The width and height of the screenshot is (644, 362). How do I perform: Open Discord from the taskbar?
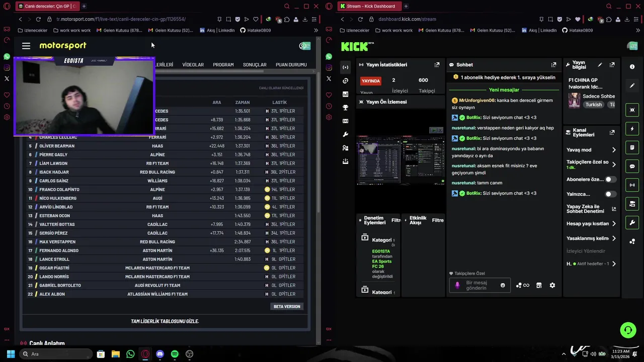click(160, 354)
